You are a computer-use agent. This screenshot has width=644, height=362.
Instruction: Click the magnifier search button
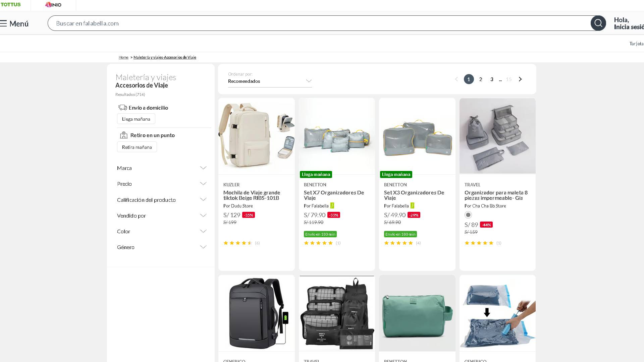click(x=598, y=23)
